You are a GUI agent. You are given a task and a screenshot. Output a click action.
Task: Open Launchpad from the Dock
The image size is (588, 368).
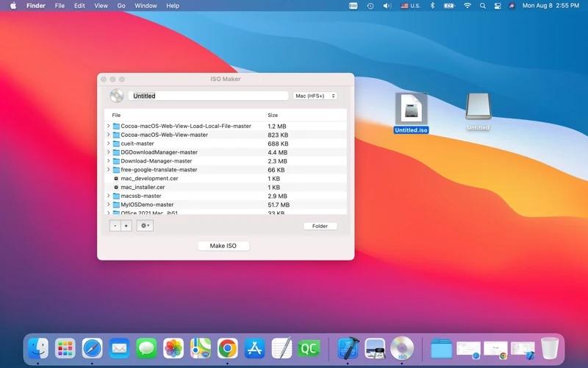[x=65, y=348]
